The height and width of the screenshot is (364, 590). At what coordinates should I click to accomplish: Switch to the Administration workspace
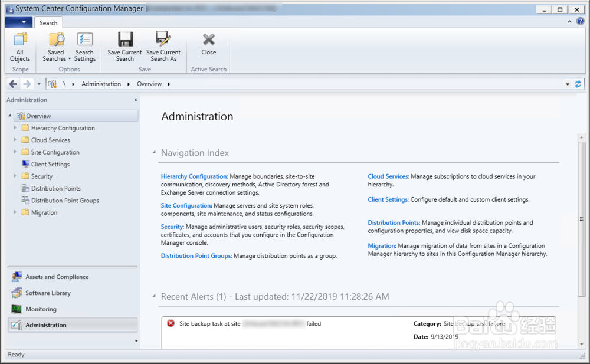[72, 325]
